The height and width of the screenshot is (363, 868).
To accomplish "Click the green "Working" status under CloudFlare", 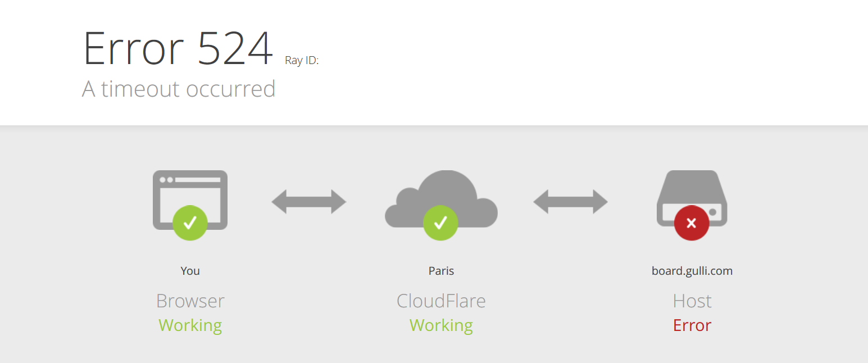I will (x=441, y=326).
